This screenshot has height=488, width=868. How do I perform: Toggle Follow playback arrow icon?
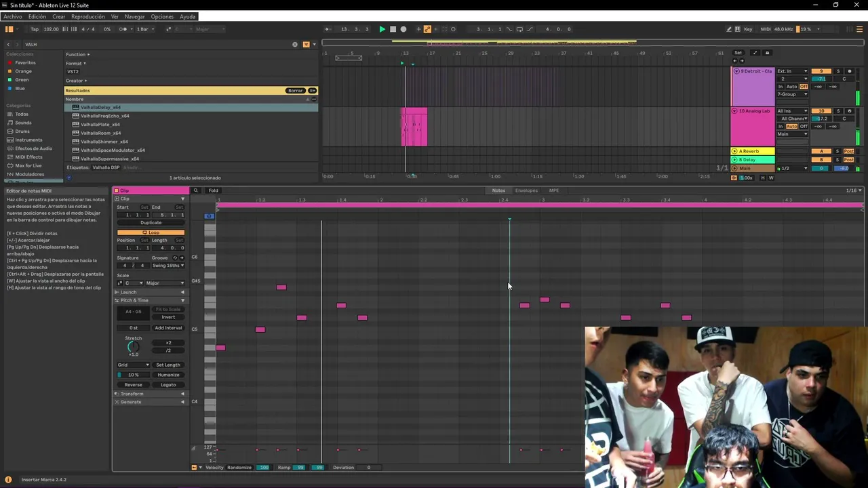tap(328, 29)
